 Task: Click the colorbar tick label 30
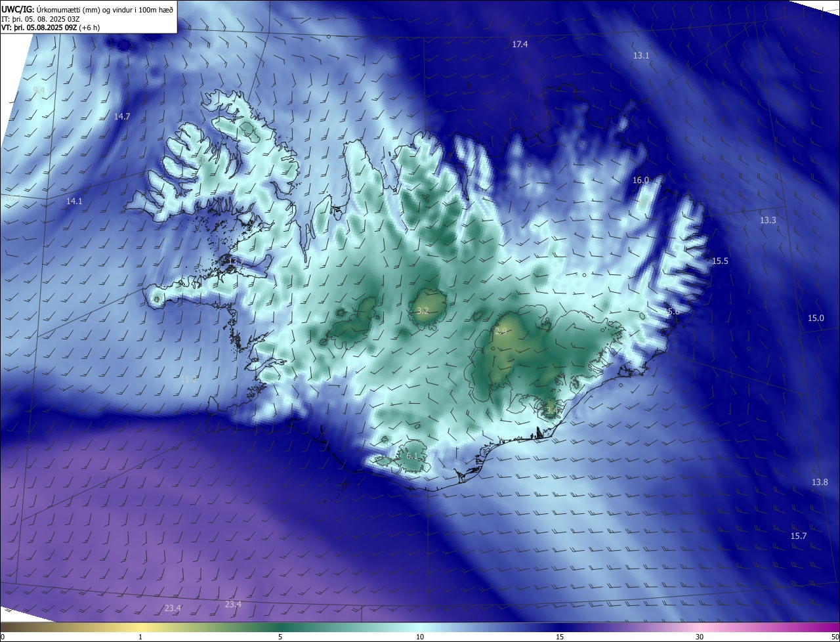[700, 637]
